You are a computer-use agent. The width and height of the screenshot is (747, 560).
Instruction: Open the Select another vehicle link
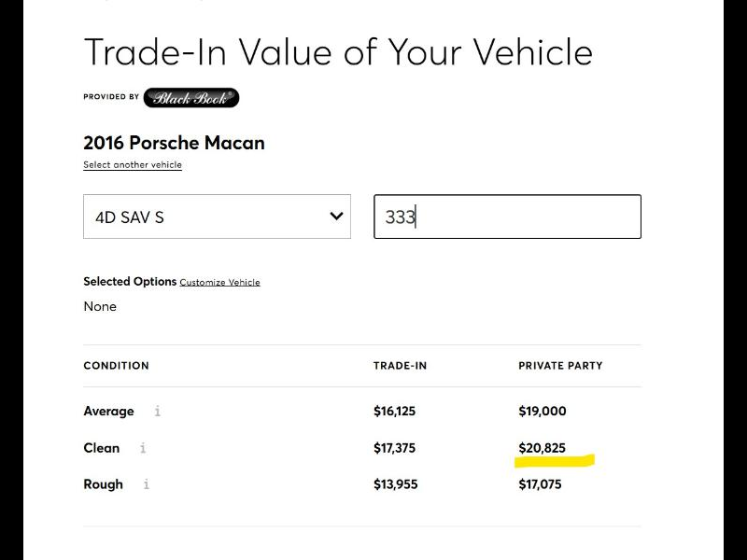(132, 164)
